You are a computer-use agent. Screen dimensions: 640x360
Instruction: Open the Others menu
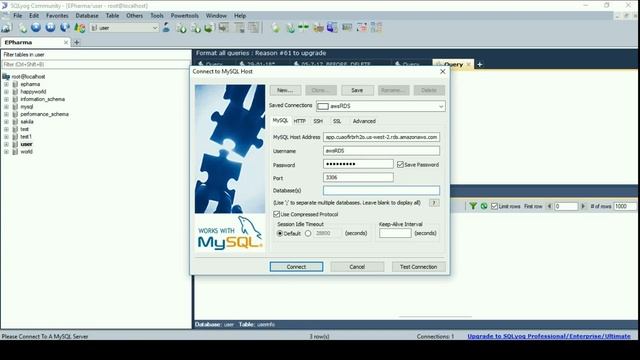click(x=134, y=16)
